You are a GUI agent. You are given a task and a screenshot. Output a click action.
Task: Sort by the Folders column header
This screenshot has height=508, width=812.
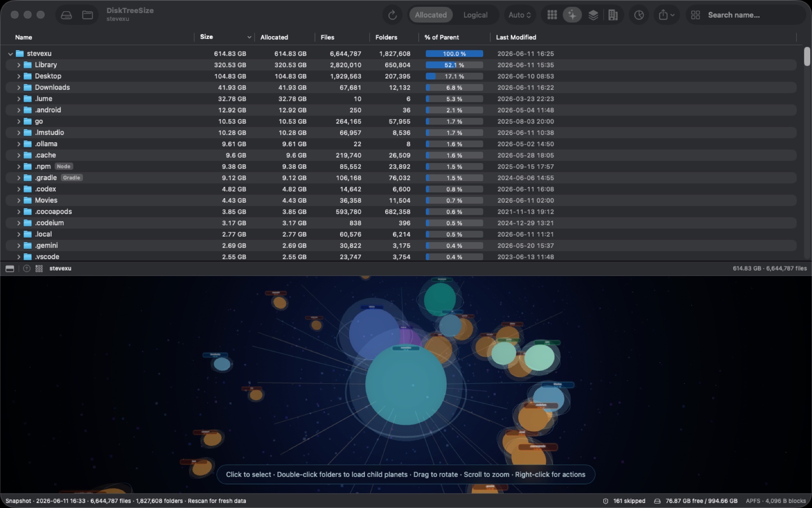click(x=386, y=37)
